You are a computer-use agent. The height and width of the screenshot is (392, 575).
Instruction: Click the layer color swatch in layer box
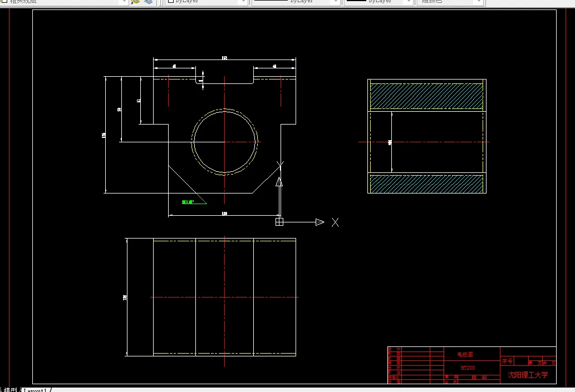coord(4,2)
